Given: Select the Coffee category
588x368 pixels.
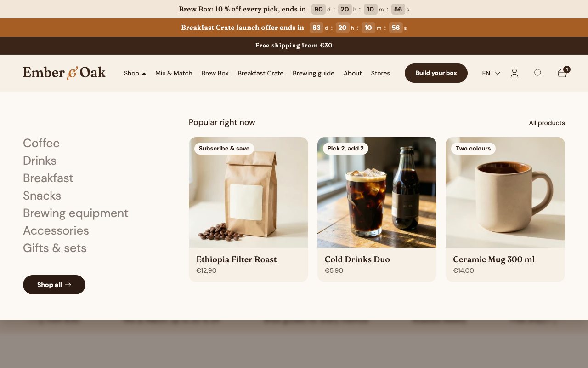Looking at the screenshot, I should point(41,143).
